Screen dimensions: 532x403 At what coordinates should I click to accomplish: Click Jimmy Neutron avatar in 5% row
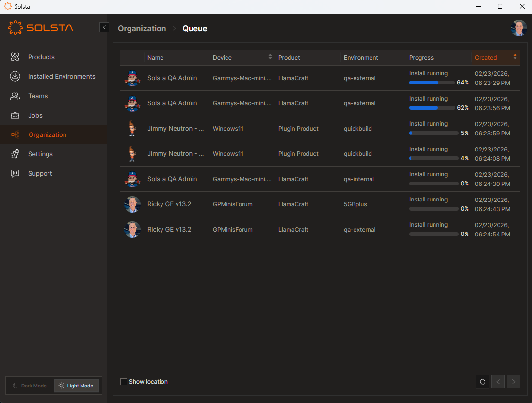132,129
